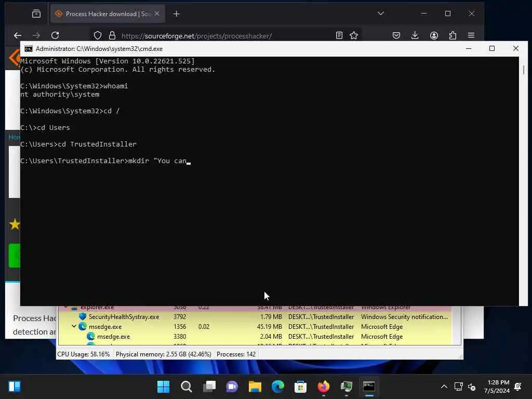Open the notification bell icon
The image size is (532, 399).
point(518,387)
